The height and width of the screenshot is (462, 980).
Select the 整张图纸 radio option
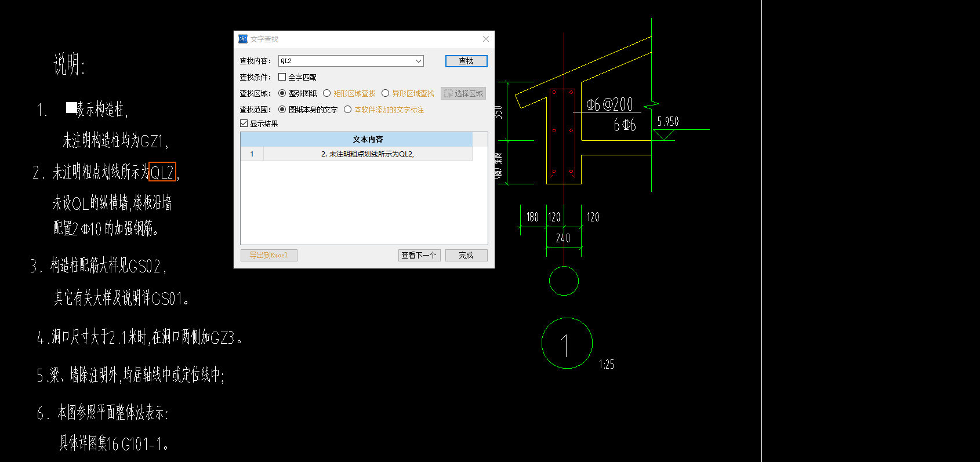coord(282,93)
